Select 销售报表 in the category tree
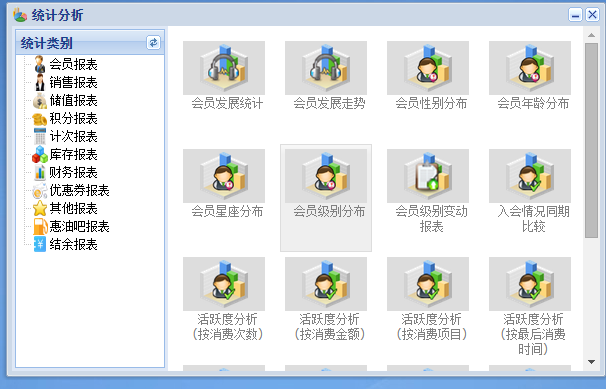Screen dimensions: 606x389 pyautogui.click(x=73, y=83)
